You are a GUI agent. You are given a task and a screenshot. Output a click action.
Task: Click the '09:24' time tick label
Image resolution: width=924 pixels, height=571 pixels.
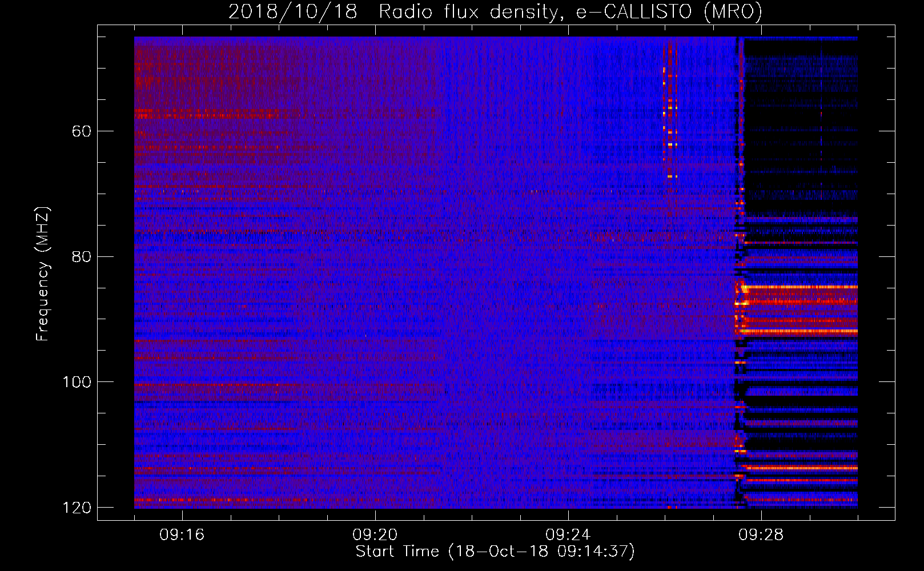(x=568, y=534)
